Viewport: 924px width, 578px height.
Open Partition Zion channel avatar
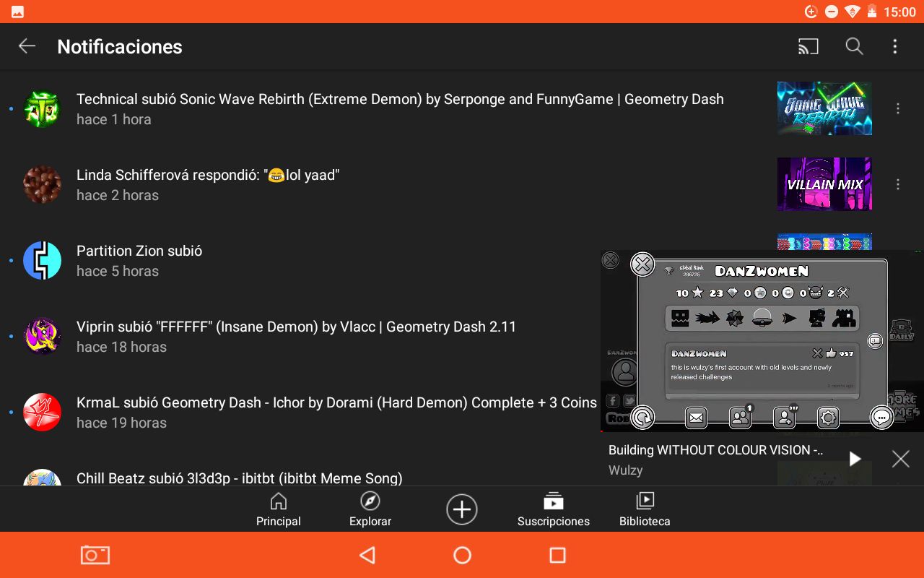(42, 261)
